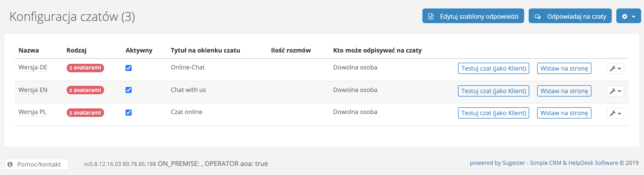Uncheck Aktywny for Wersja DE
The width and height of the screenshot is (644, 175).
pyautogui.click(x=129, y=68)
